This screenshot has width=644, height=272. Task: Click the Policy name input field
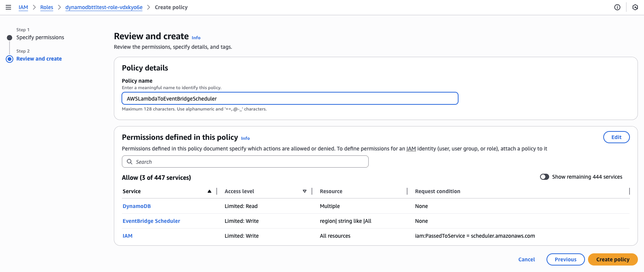(289, 98)
